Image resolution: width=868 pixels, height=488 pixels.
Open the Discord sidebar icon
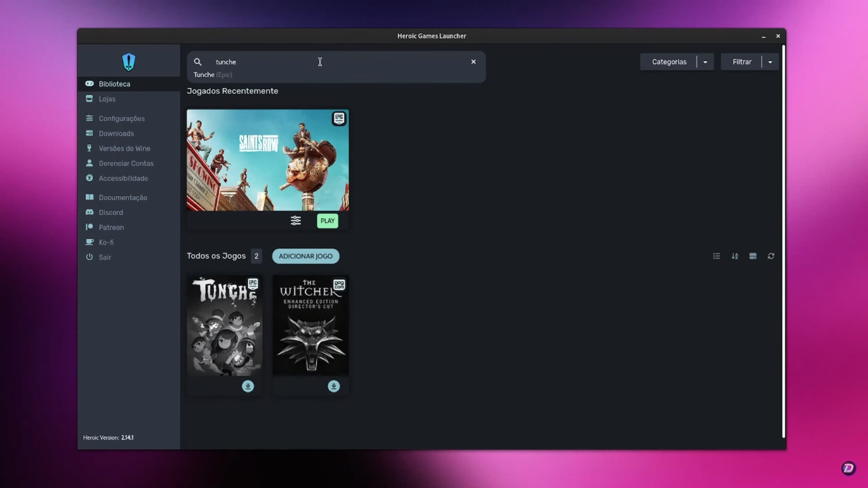click(89, 212)
